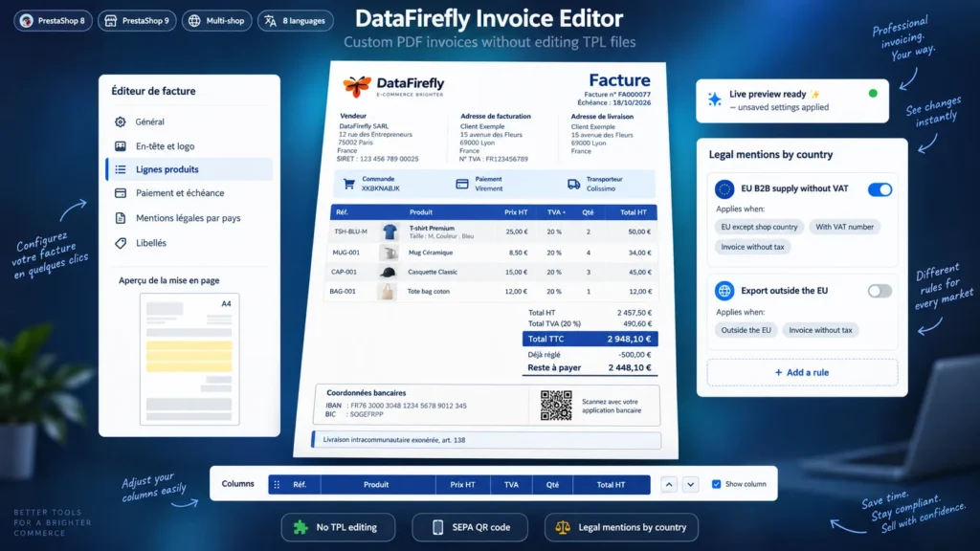The height and width of the screenshot is (551, 980).
Task: Click the Reste à payer amount 2 448,10 €
Action: coord(630,368)
